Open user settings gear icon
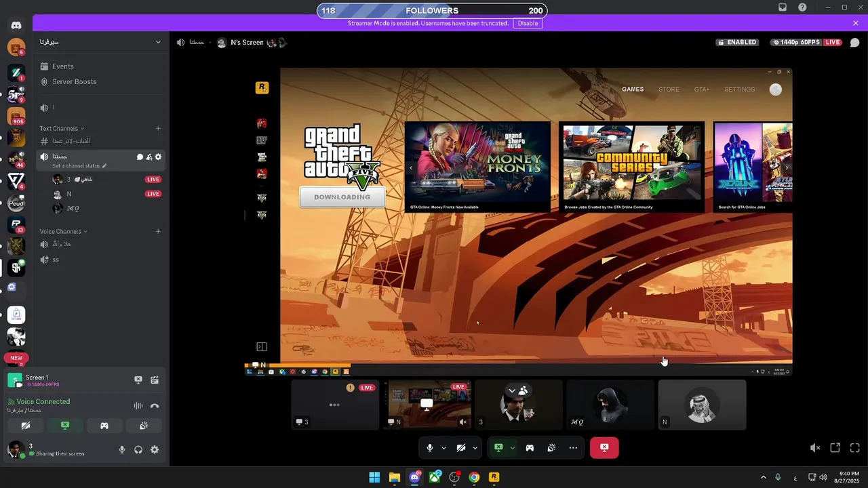Screen dimensions: 868x488 coord(155,449)
